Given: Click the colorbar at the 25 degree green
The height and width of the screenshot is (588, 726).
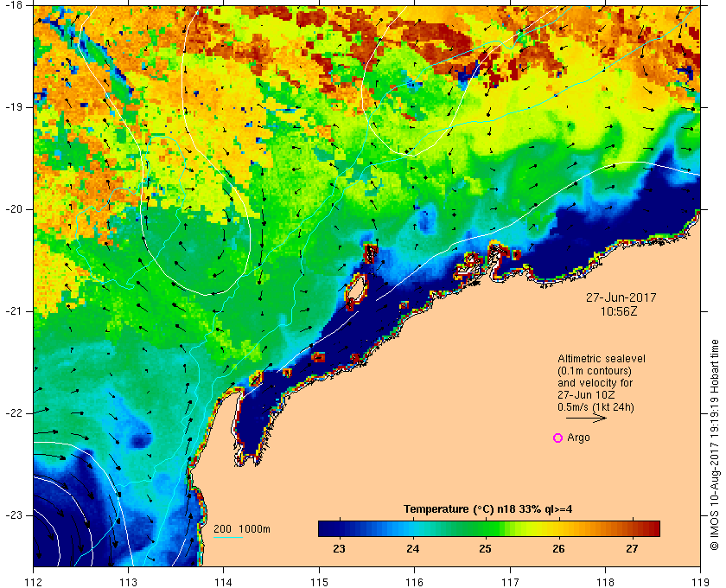Looking at the screenshot, I should [485, 528].
